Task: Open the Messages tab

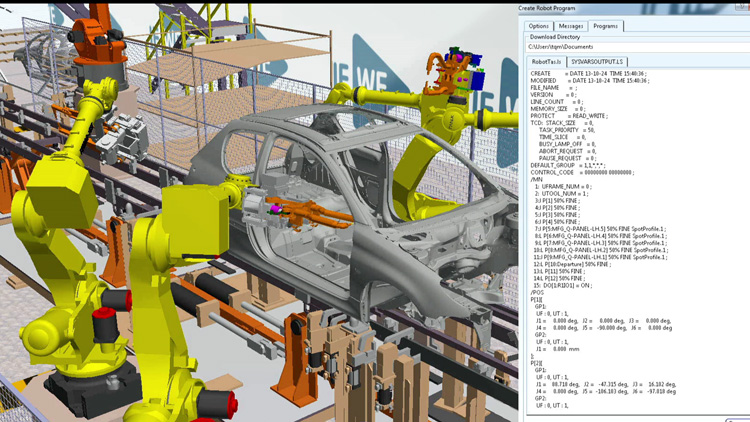Action: 571,26
